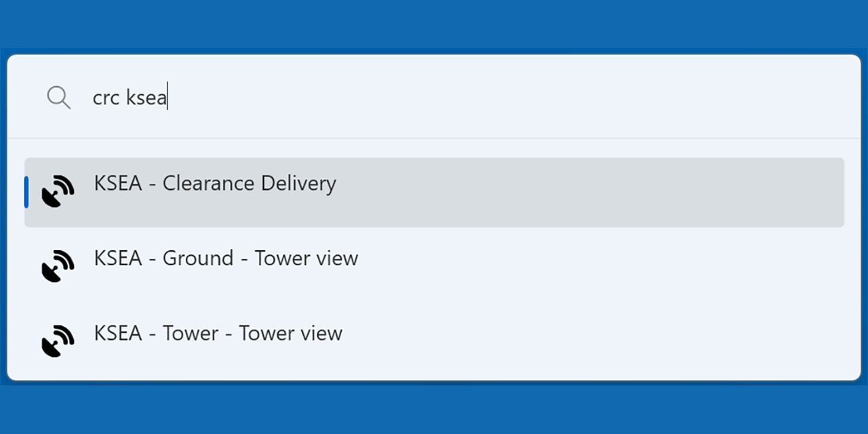Select the KSEA - Ground - Tower view entry

[225, 258]
